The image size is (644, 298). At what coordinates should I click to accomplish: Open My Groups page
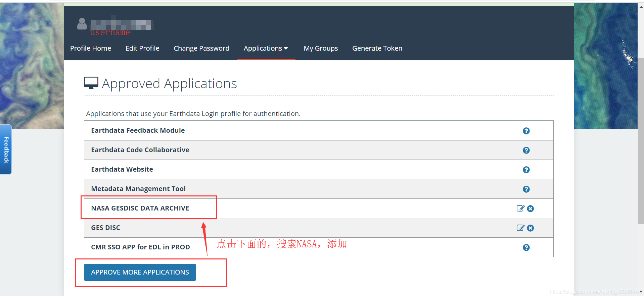[x=321, y=48]
